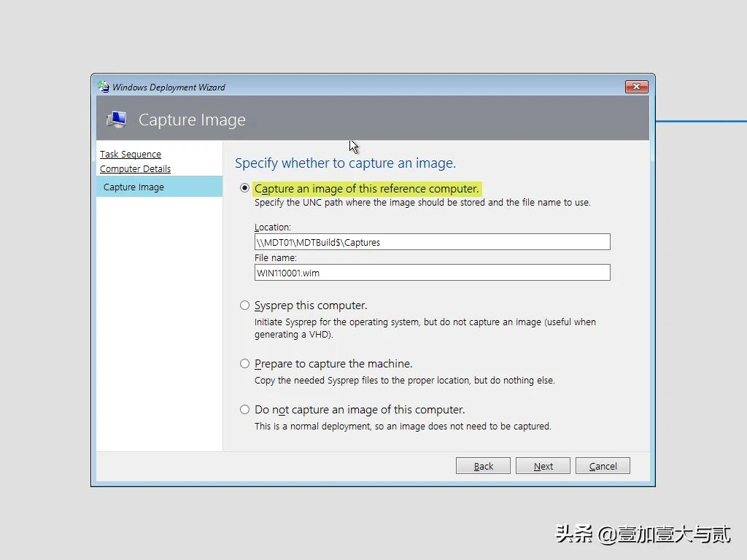The height and width of the screenshot is (560, 747).
Task: Click the Capture Image header computer icon
Action: (x=116, y=119)
